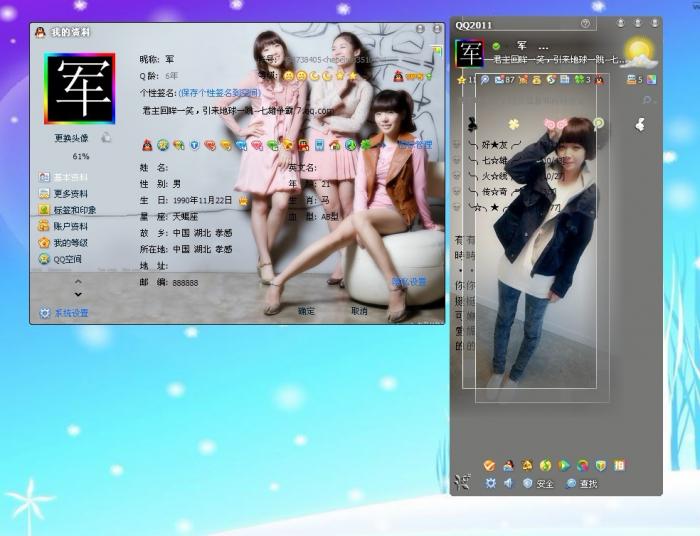Open the 基本资料 tab in profile window

pyautogui.click(x=63, y=177)
